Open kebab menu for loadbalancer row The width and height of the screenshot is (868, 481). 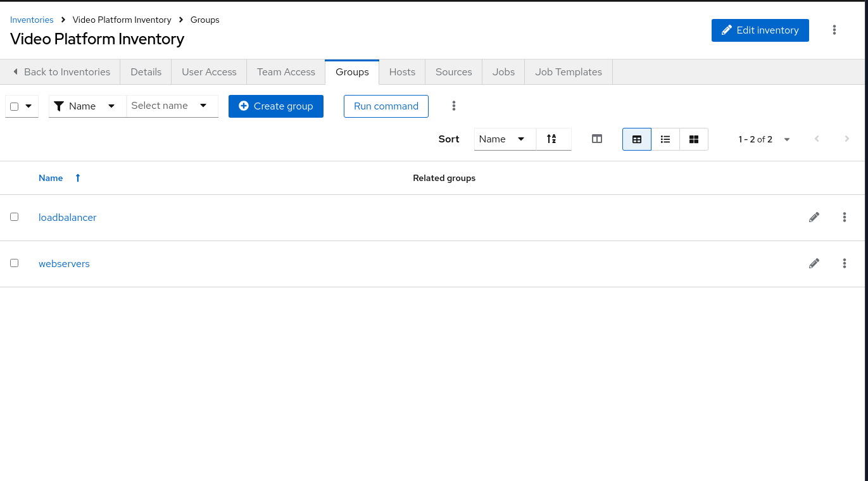click(x=845, y=217)
